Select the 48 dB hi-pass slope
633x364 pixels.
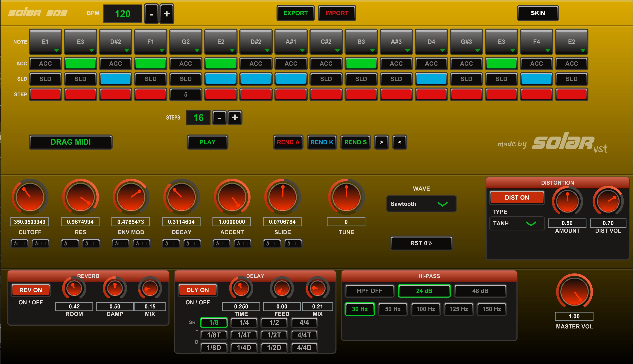pyautogui.click(x=480, y=291)
